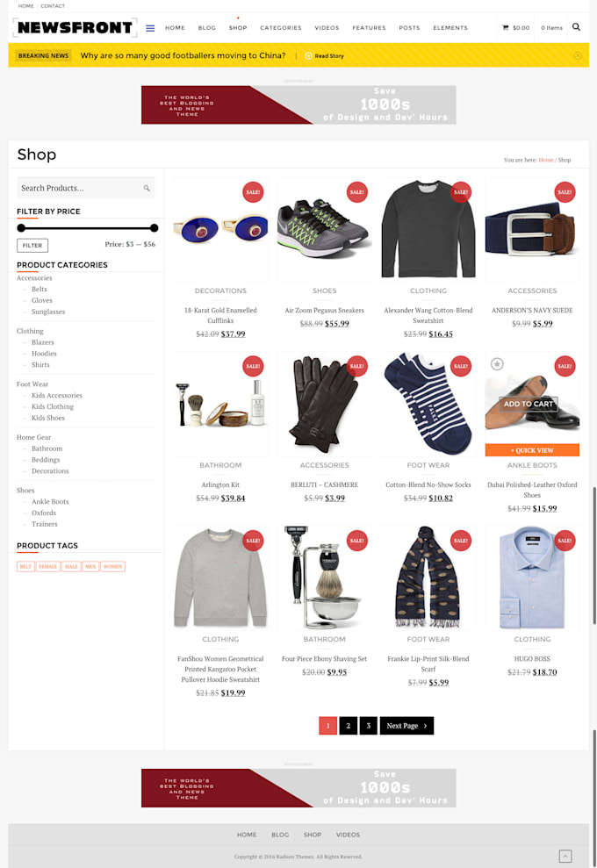Open the Categories menu item
The height and width of the screenshot is (868, 597).
point(281,28)
